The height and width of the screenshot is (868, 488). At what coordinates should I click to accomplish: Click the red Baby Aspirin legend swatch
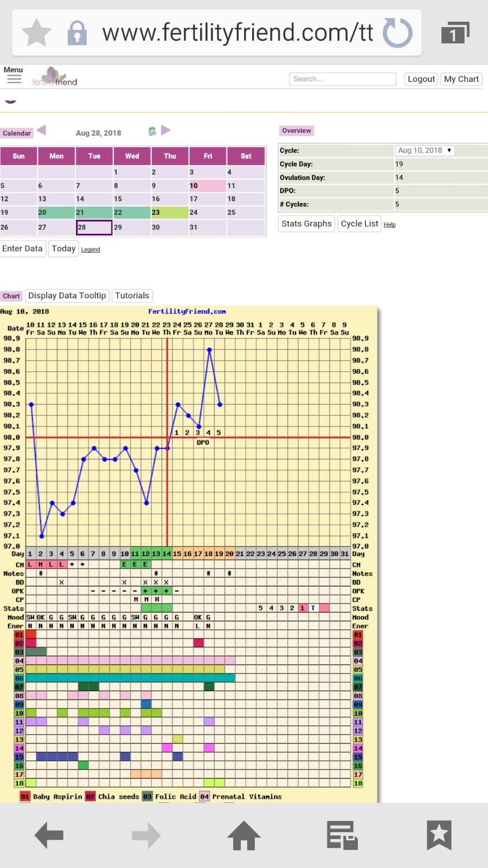(25, 796)
